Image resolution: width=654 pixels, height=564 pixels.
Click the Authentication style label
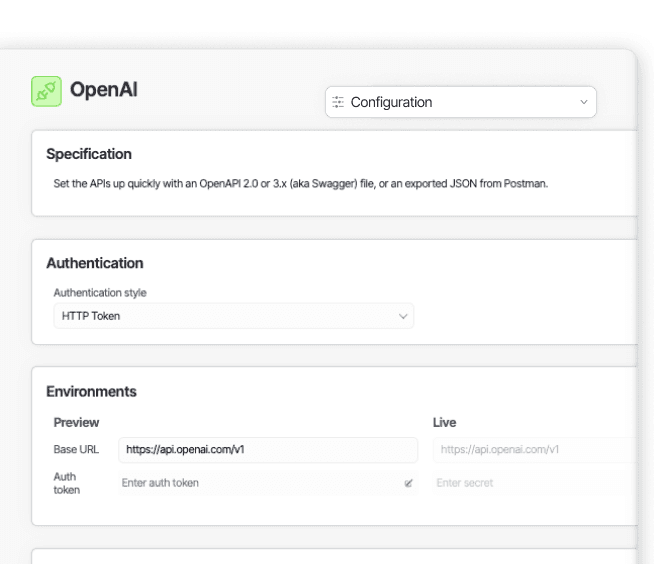tap(100, 293)
